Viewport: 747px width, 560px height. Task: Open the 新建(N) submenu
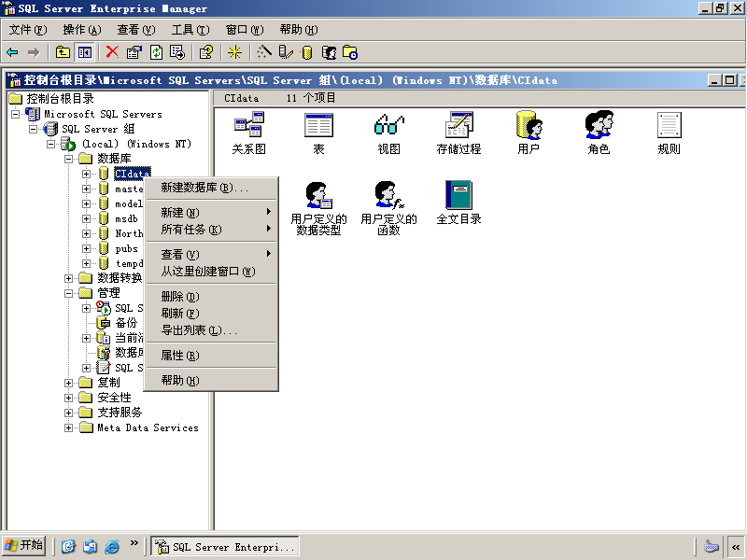pos(211,213)
